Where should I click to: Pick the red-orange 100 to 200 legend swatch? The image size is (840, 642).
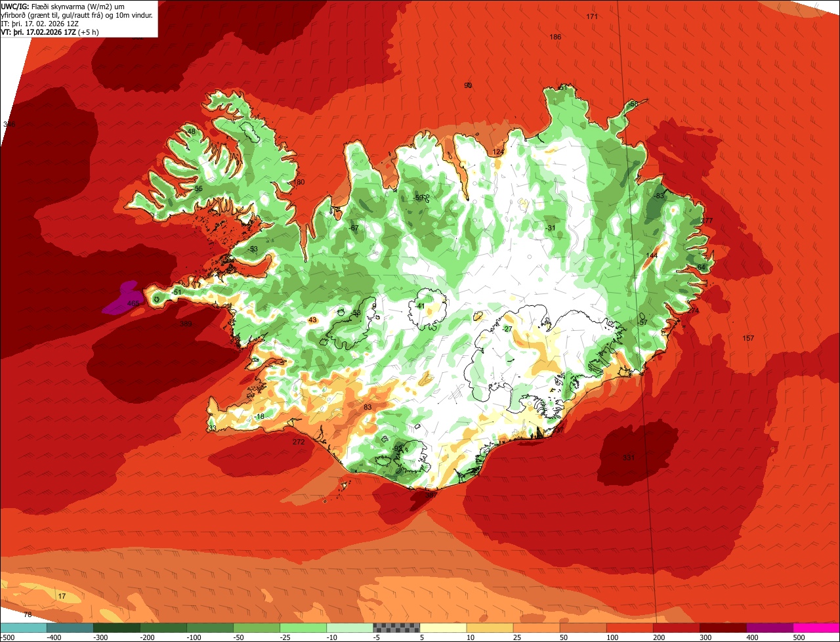pyautogui.click(x=629, y=628)
